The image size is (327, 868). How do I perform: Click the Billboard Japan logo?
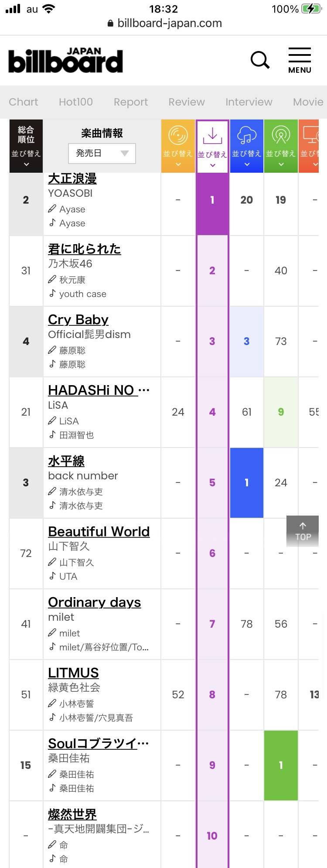point(66,60)
